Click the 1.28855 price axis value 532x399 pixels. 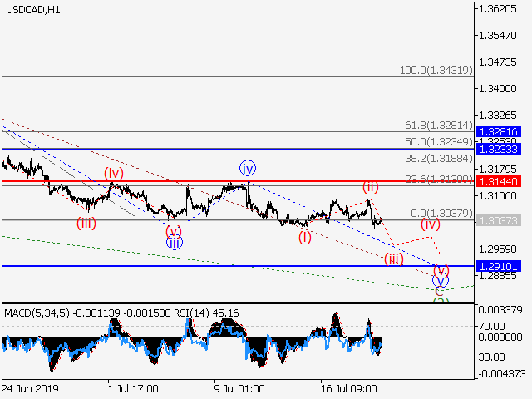497,276
